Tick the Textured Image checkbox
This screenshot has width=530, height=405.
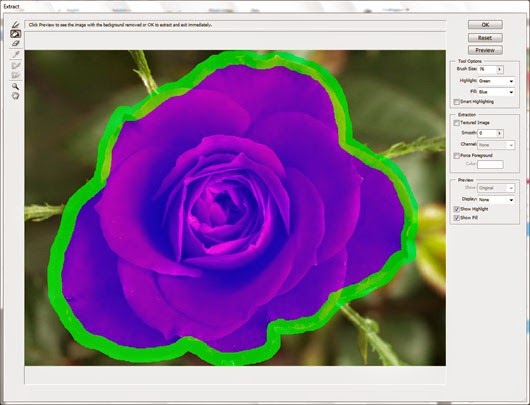pyautogui.click(x=457, y=123)
